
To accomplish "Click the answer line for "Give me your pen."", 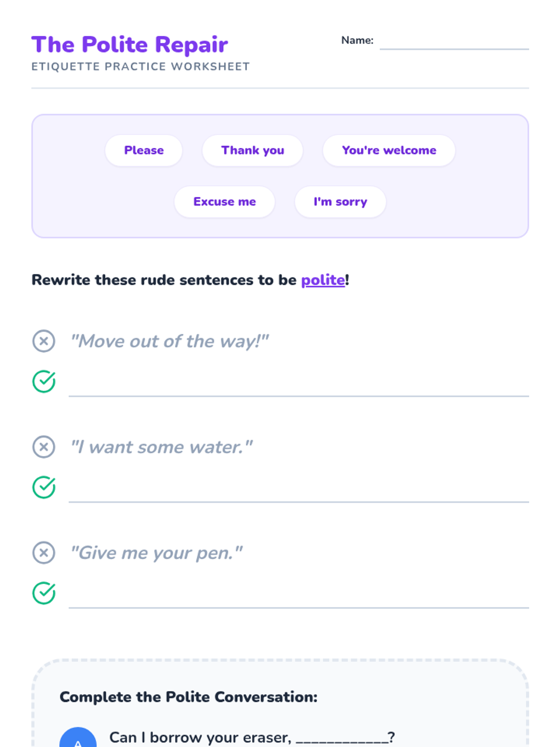I will tap(299, 599).
